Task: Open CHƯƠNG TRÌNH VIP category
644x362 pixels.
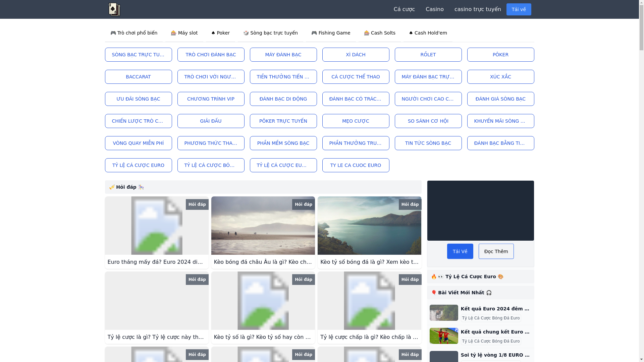Action: point(211,99)
